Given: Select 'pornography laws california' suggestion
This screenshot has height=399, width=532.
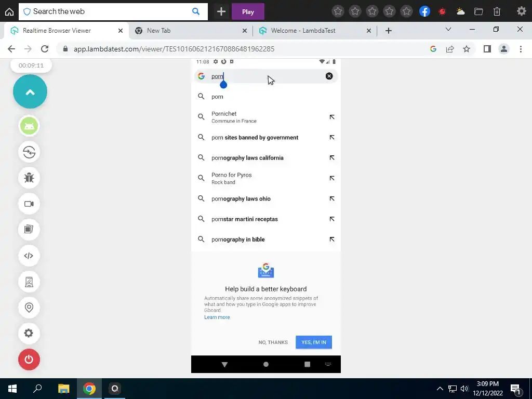Looking at the screenshot, I should point(266,158).
